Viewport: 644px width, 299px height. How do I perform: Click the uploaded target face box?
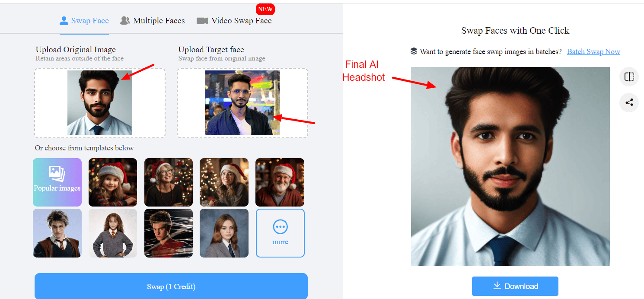pos(242,103)
